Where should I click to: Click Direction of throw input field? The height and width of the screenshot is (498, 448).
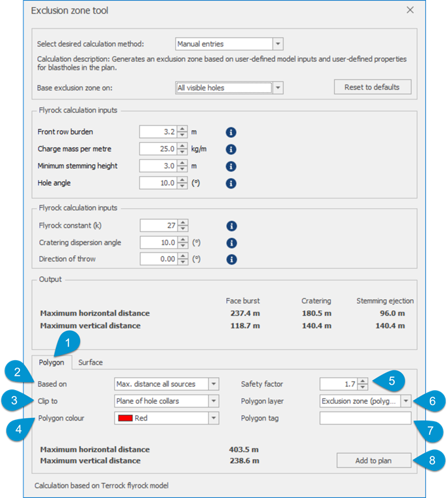pos(159,259)
